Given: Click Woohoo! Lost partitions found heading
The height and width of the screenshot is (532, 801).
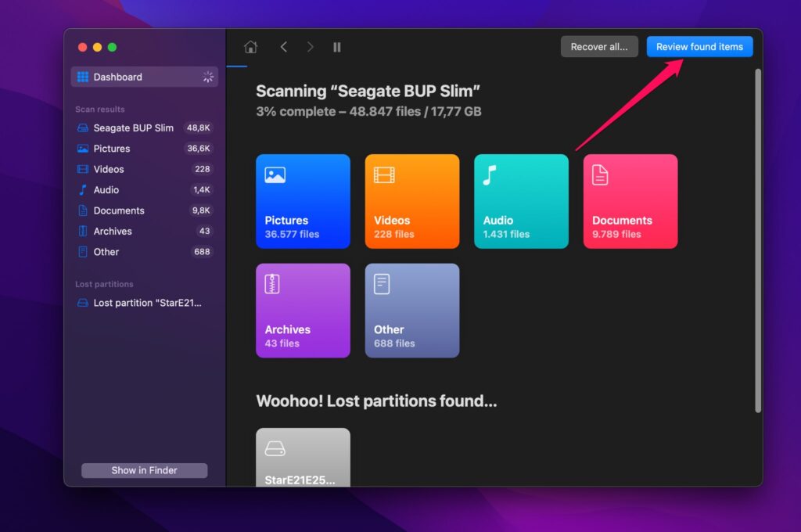Looking at the screenshot, I should tap(376, 401).
